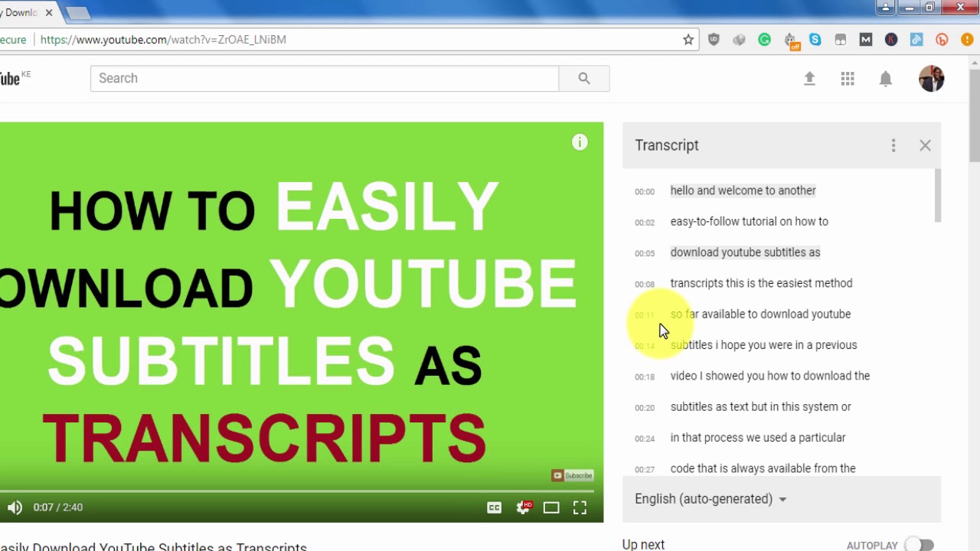Open the Grammarly extension
Image resolution: width=980 pixels, height=551 pixels.
click(x=764, y=40)
